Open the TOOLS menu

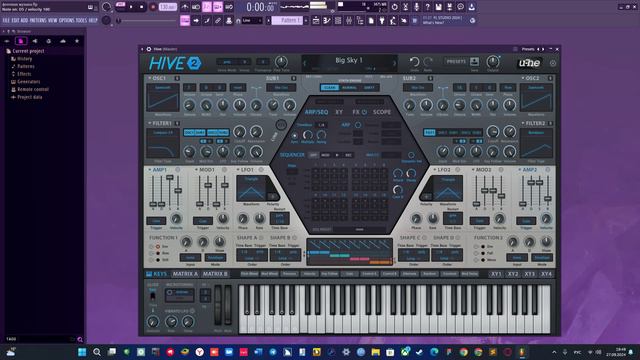pos(81,20)
